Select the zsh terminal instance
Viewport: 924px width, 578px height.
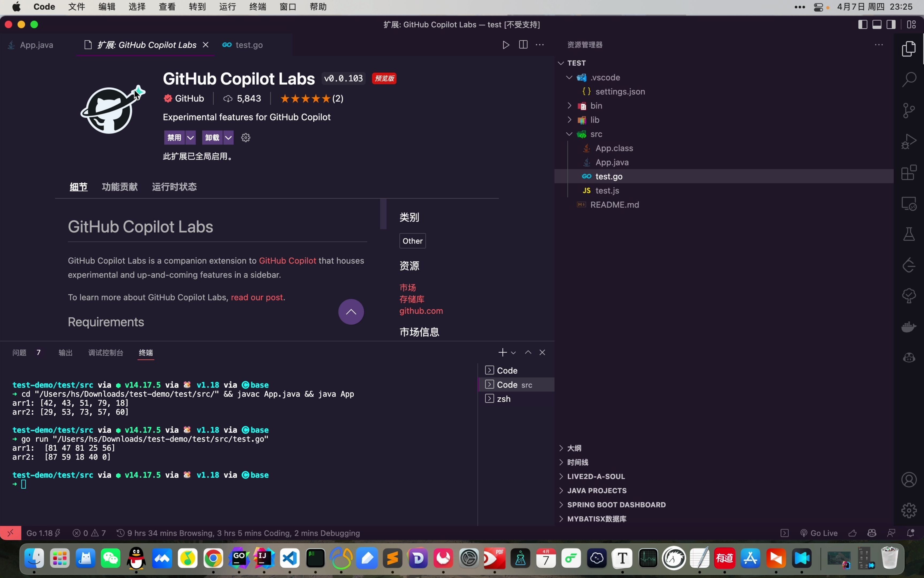pos(516,399)
